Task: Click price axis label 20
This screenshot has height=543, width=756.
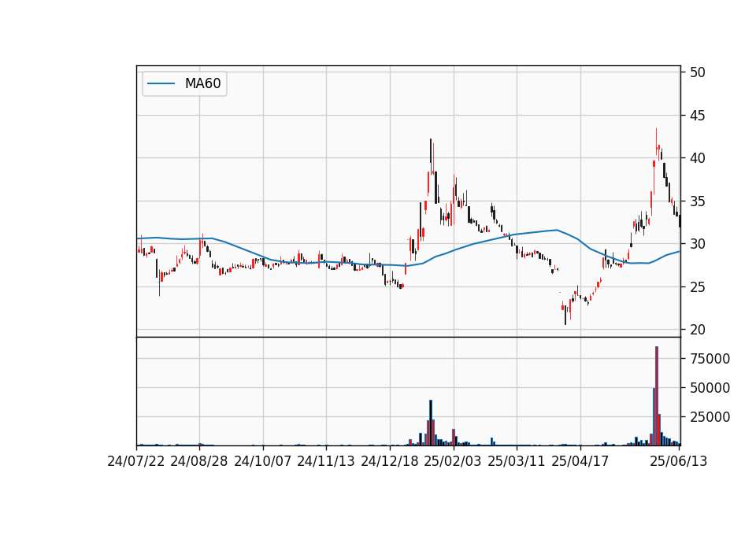Action: coord(697,330)
